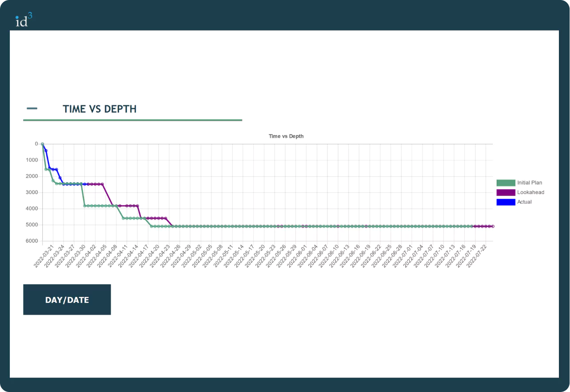Click the purple Lookahead legend swatch
Viewport: 570px width, 392px height.
pyautogui.click(x=506, y=192)
